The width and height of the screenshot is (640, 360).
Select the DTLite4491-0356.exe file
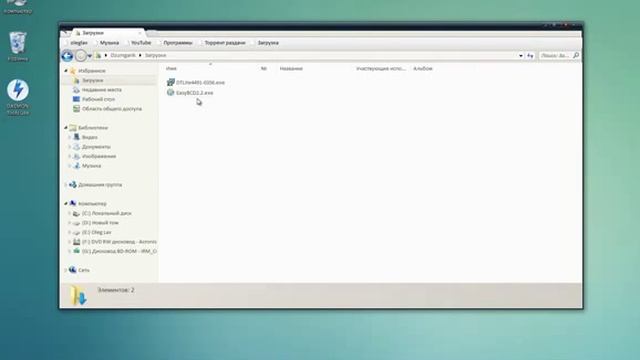pos(196,82)
